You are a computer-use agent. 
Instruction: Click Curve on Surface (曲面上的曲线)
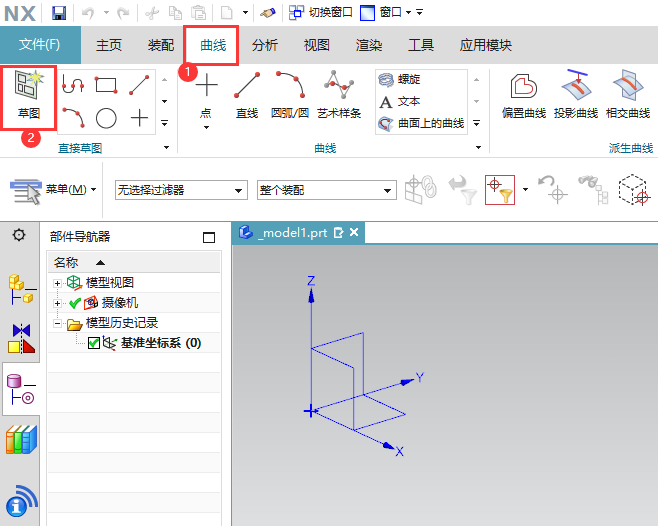pyautogui.click(x=421, y=123)
